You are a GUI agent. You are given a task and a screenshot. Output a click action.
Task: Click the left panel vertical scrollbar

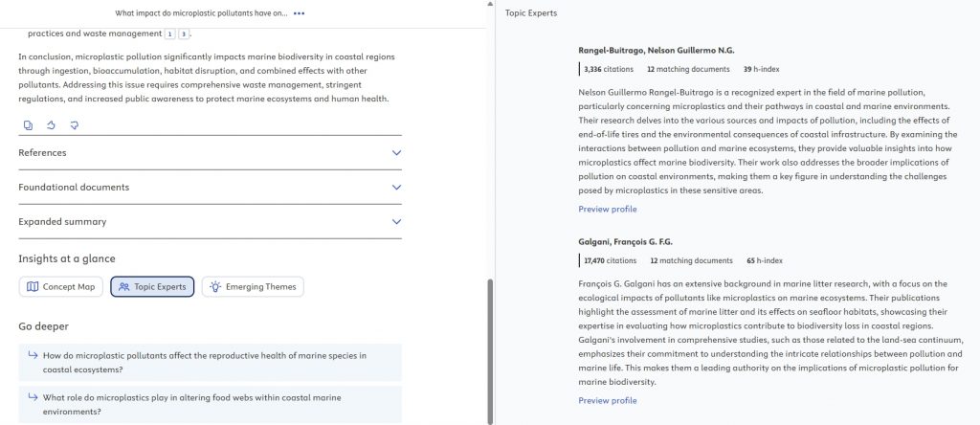[491, 349]
